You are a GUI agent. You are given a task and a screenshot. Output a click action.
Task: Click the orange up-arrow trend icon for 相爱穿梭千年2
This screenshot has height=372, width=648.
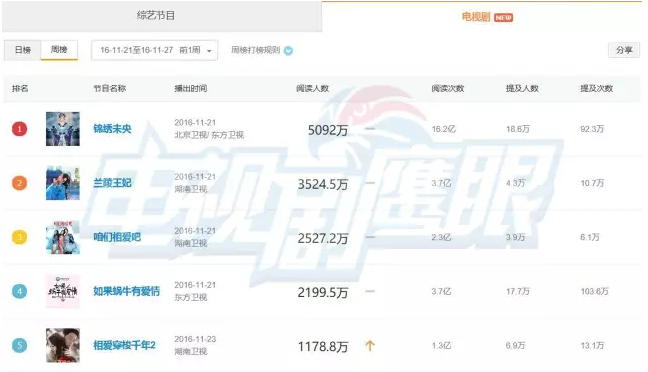tap(370, 346)
